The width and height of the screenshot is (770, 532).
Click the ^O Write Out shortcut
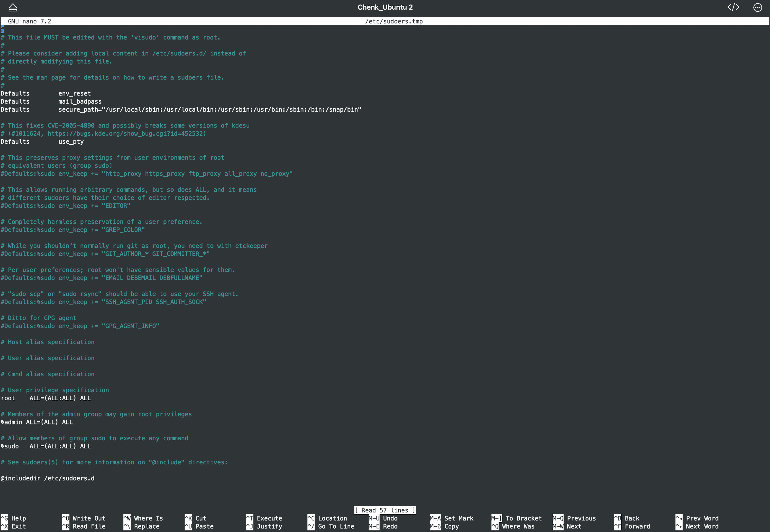coord(84,518)
